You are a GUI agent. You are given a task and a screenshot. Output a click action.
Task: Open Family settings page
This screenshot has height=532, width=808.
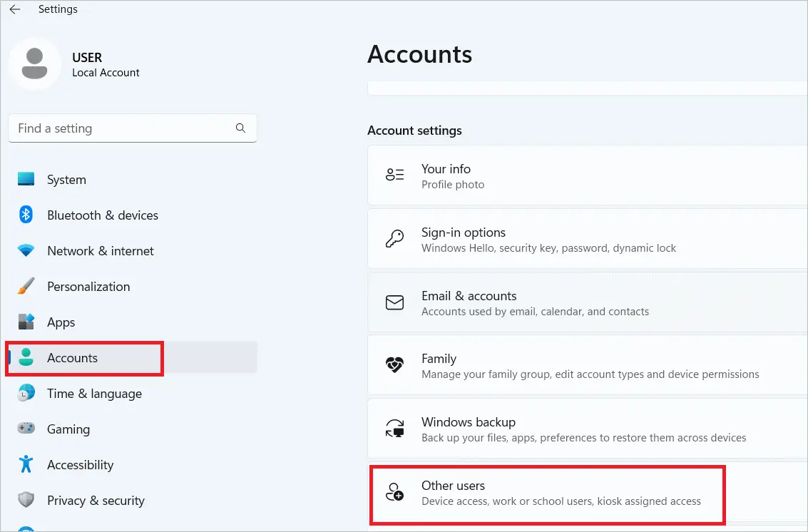[x=588, y=366]
